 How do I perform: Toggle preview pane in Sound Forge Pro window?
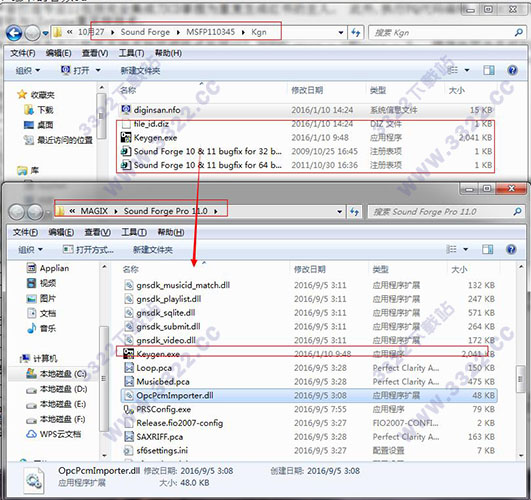(x=487, y=250)
